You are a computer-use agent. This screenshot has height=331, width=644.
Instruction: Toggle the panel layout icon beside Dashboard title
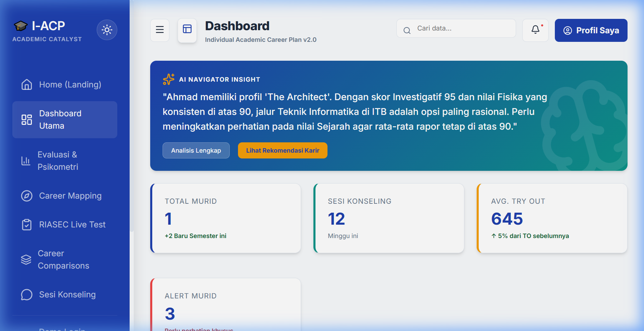click(x=187, y=30)
